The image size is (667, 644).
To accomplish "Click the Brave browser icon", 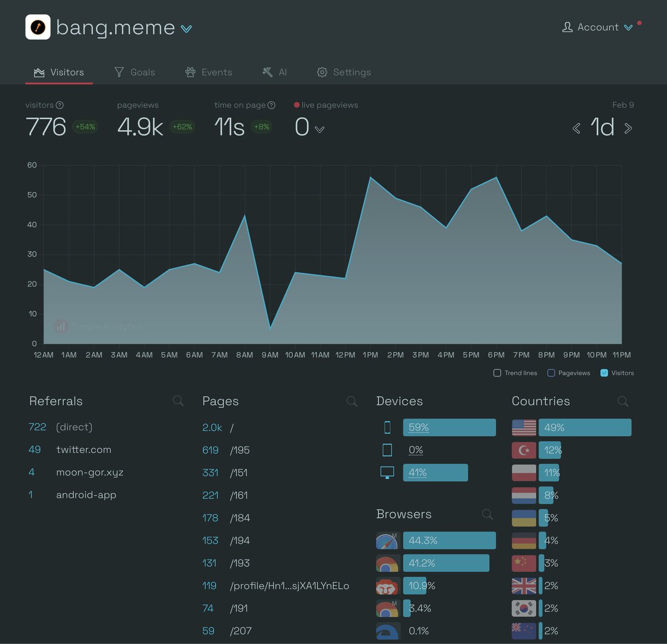I will click(387, 586).
